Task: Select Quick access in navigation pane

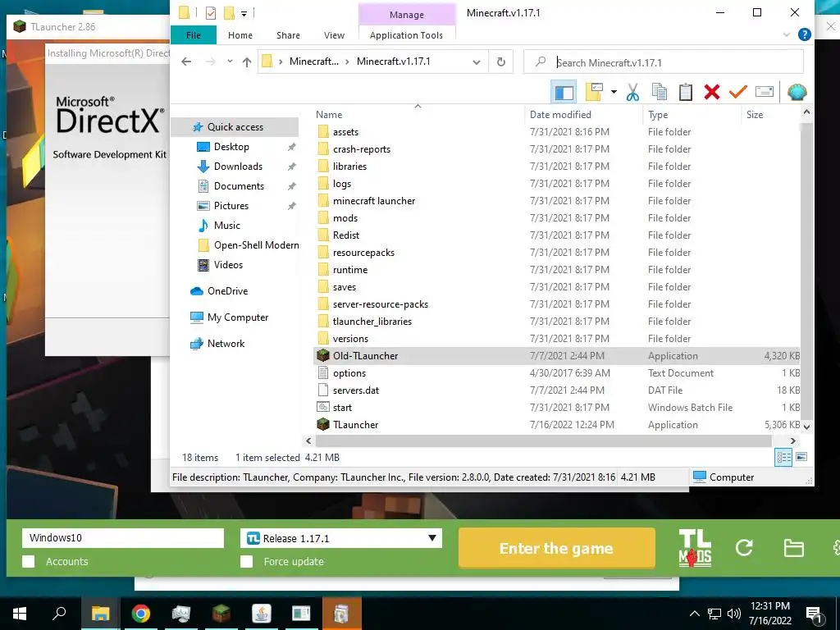Action: (x=235, y=127)
